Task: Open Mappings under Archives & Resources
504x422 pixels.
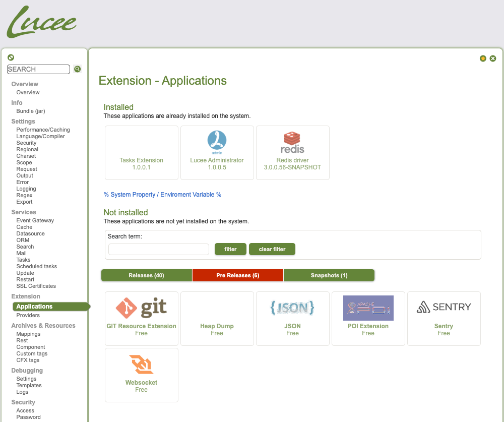Action: 28,334
